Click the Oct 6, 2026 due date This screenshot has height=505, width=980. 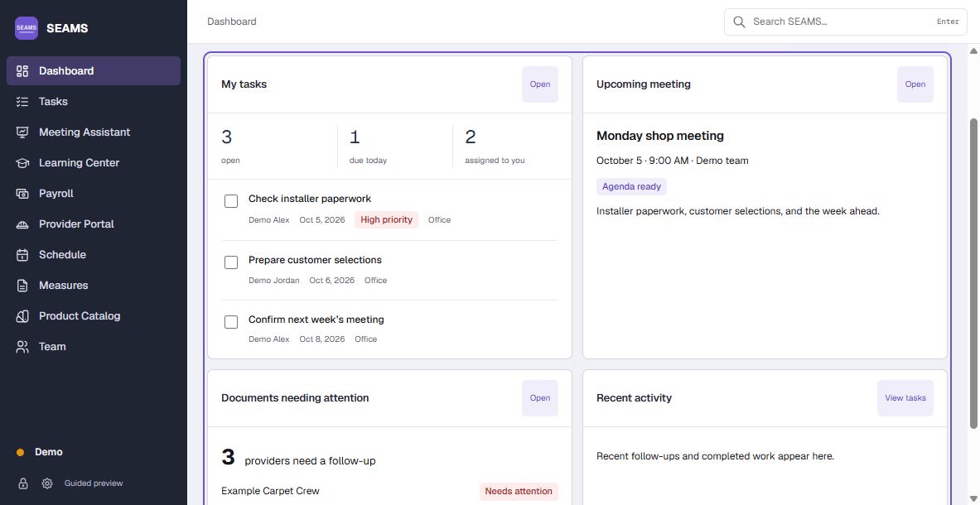[332, 281]
